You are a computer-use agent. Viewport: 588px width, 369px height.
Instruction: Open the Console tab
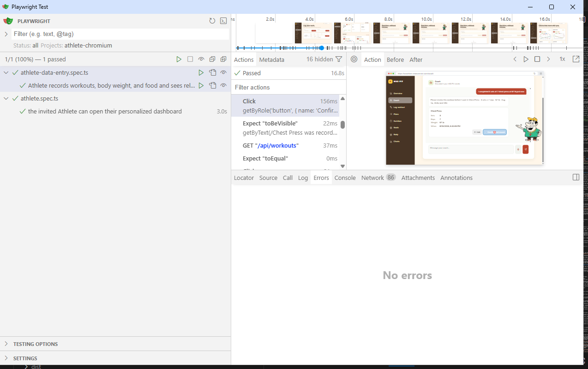[x=345, y=178]
